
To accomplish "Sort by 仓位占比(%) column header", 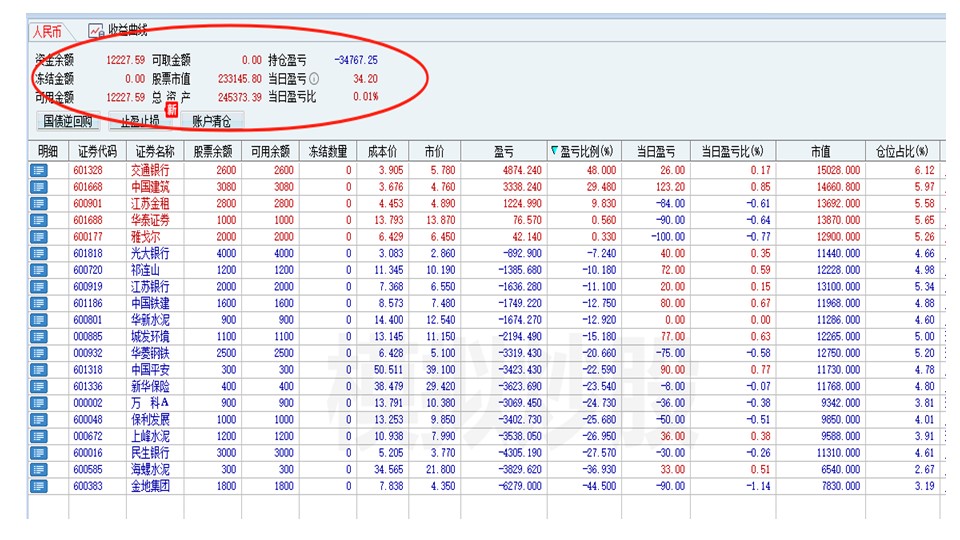I will pos(902,151).
